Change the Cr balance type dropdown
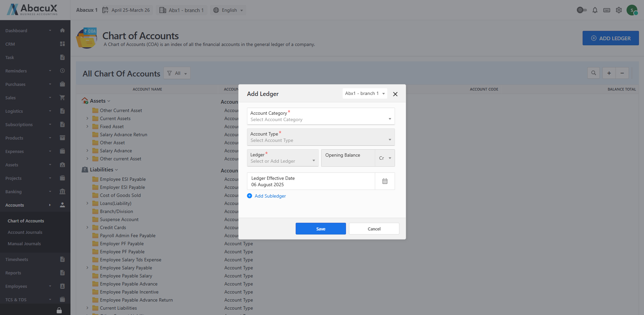Viewport: 644px width, 315px height. [385, 158]
